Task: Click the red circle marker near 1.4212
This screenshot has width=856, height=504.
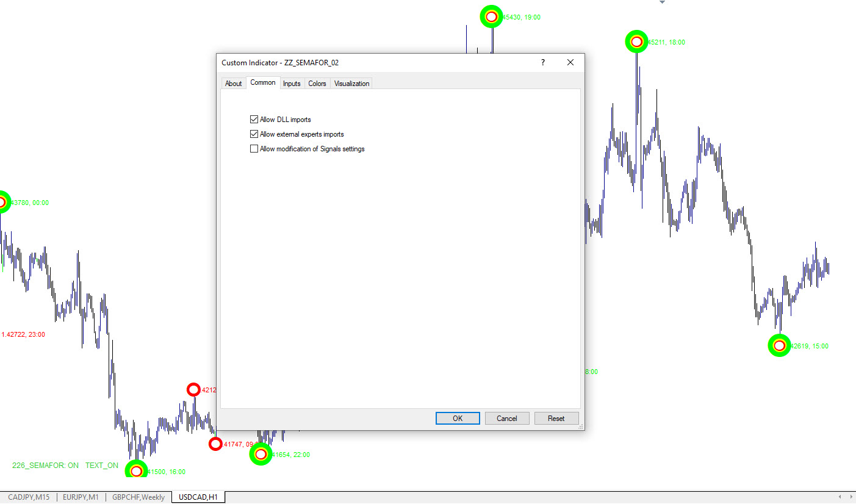Action: click(193, 389)
